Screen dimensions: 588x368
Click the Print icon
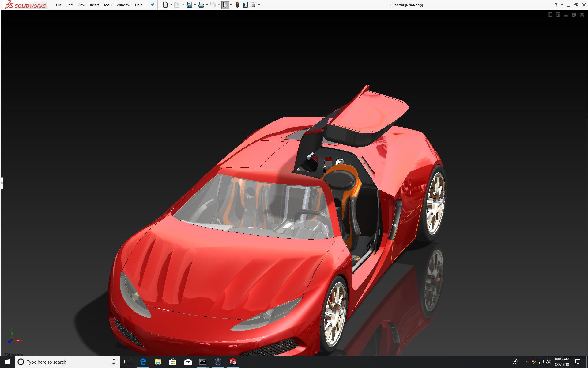click(x=201, y=5)
